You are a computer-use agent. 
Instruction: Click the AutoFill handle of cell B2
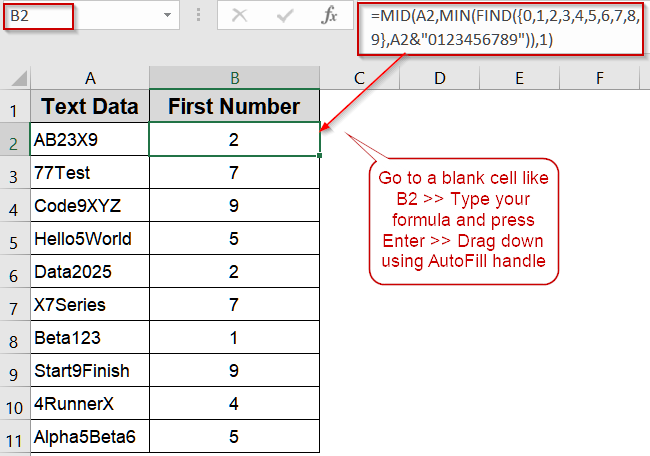tap(320, 155)
